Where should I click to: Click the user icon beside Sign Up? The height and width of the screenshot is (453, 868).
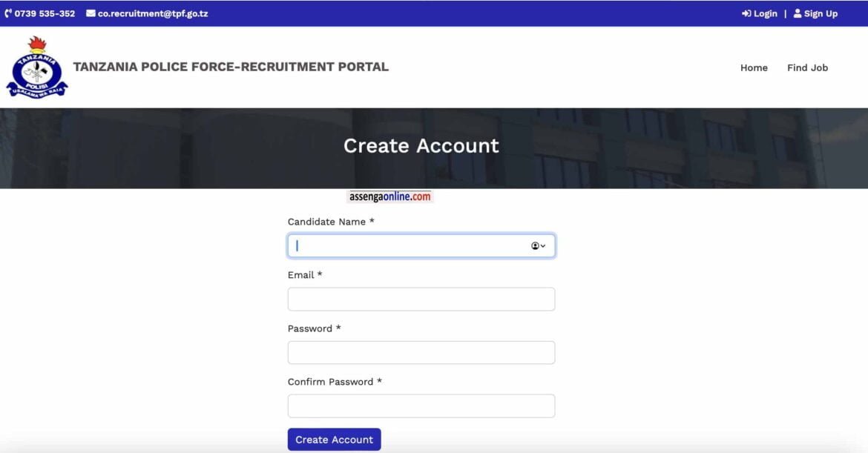[x=798, y=13]
